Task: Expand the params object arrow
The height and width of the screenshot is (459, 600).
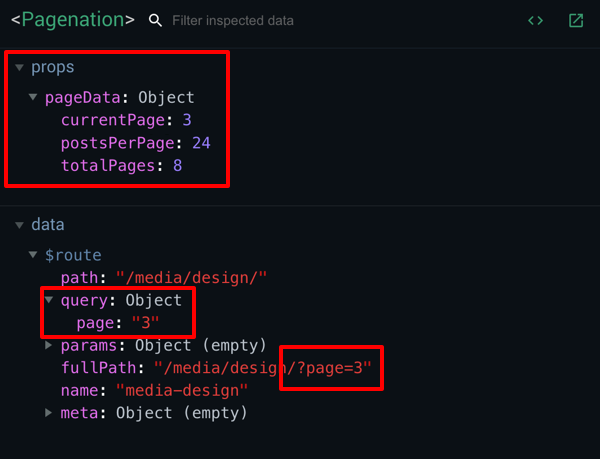Action: pyautogui.click(x=49, y=345)
